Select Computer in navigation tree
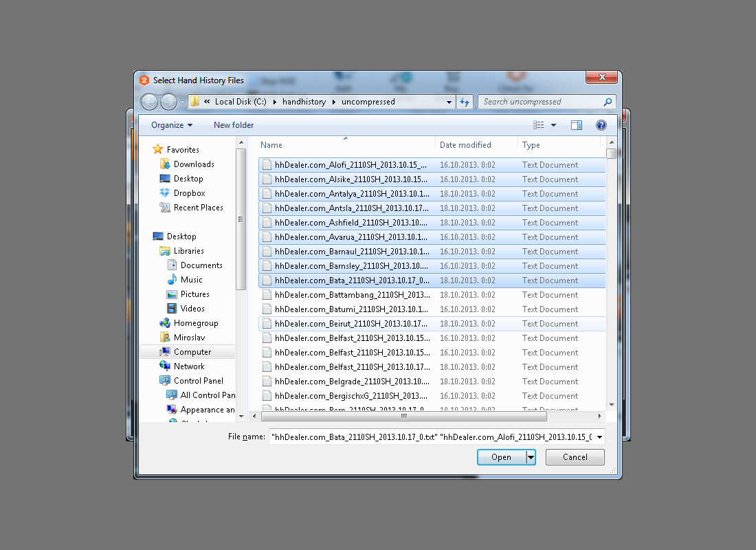756x550 pixels. coord(192,352)
